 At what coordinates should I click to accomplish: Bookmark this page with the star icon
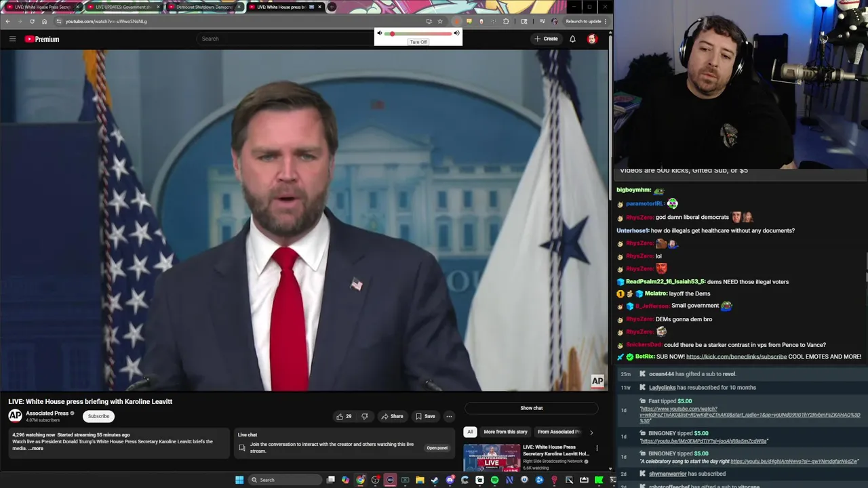pos(440,21)
